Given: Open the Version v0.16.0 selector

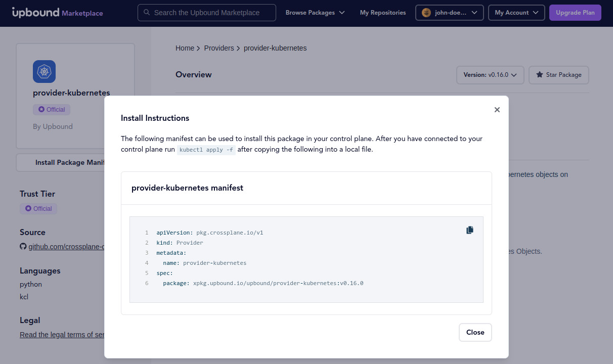Looking at the screenshot, I should (x=490, y=75).
